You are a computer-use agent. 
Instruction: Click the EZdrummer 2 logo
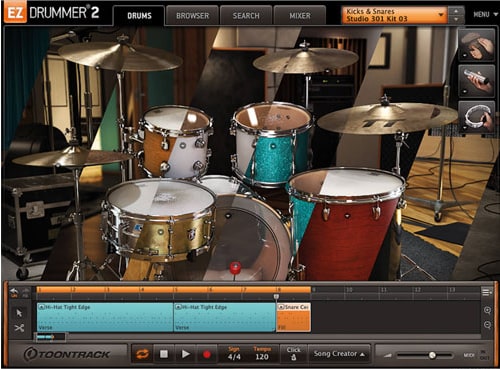(x=52, y=13)
